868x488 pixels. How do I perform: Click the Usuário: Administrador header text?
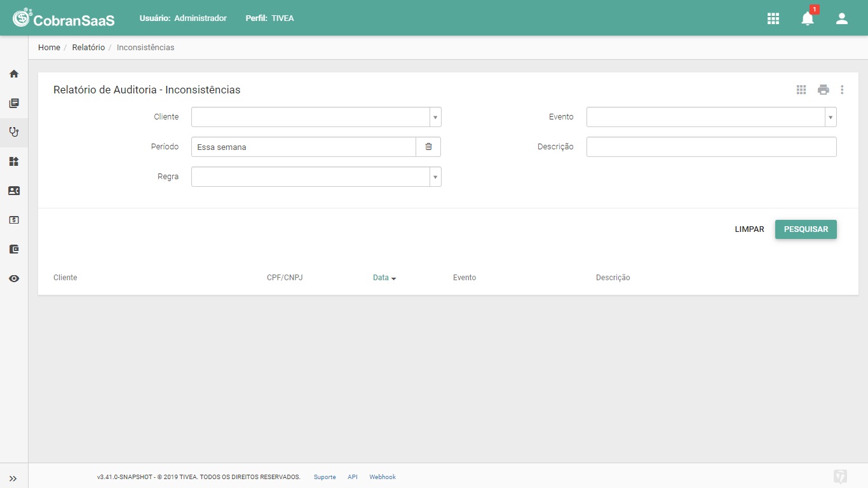(183, 18)
